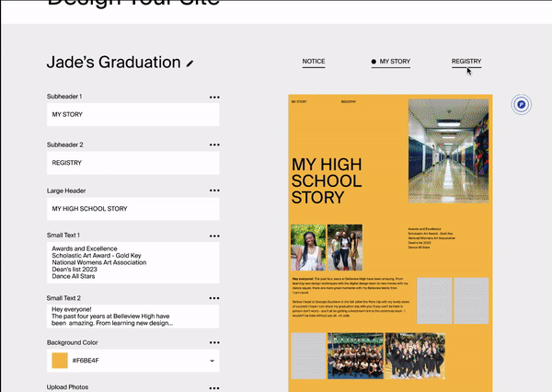Select the portrait photo of girl in white dress
The image size is (552, 392).
click(x=308, y=248)
